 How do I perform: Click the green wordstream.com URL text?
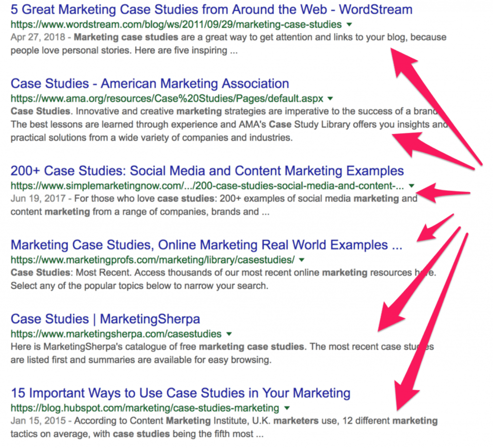pos(176,25)
